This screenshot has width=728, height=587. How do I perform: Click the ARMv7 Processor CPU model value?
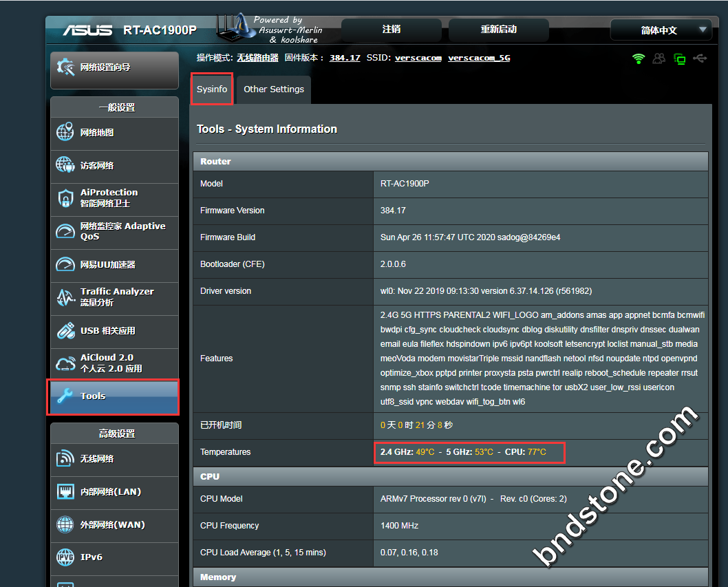pyautogui.click(x=473, y=499)
